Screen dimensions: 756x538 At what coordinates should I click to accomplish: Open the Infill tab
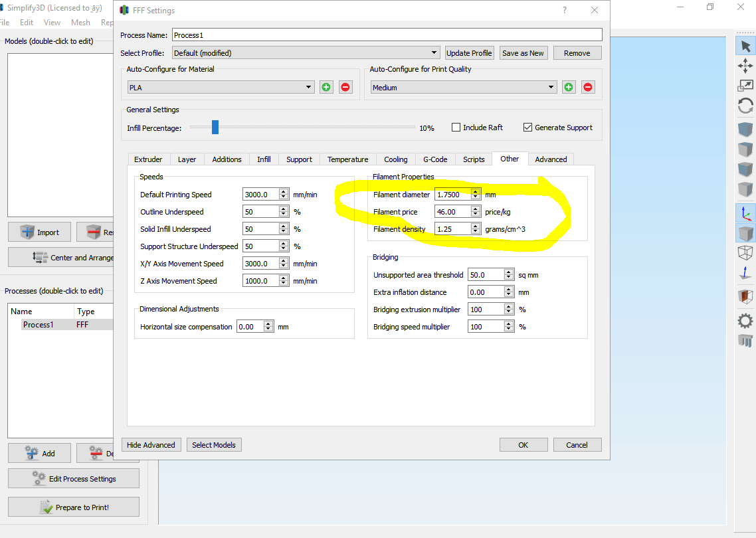click(x=264, y=159)
